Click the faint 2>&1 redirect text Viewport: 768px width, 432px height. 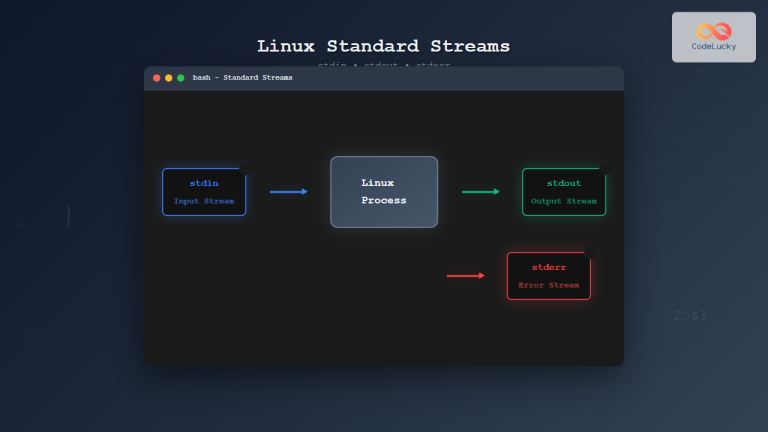(690, 316)
